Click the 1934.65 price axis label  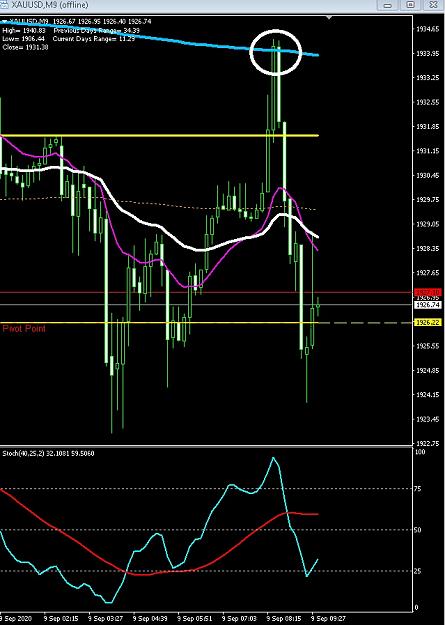coord(428,29)
